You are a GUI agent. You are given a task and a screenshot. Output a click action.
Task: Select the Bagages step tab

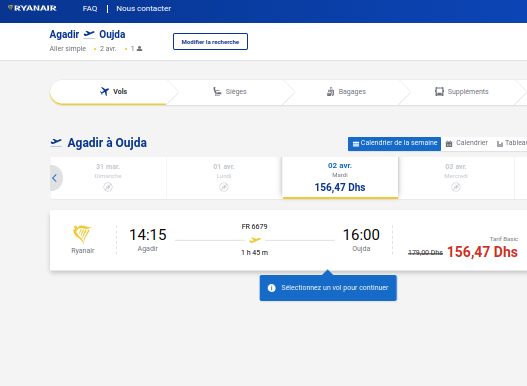click(346, 92)
